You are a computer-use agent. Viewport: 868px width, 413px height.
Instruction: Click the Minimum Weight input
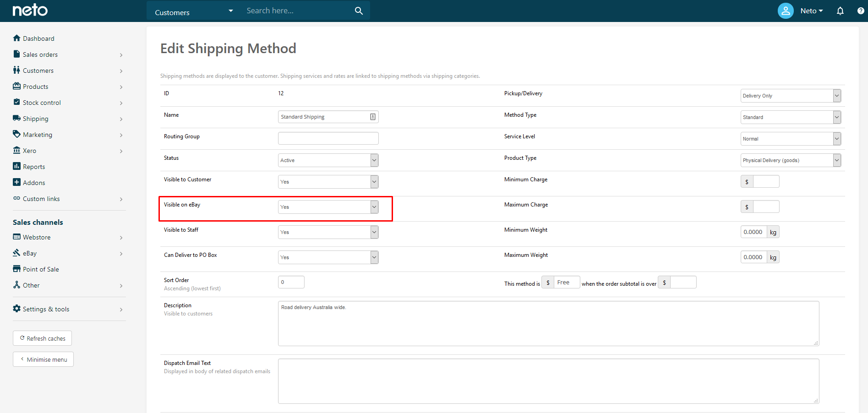tap(754, 232)
